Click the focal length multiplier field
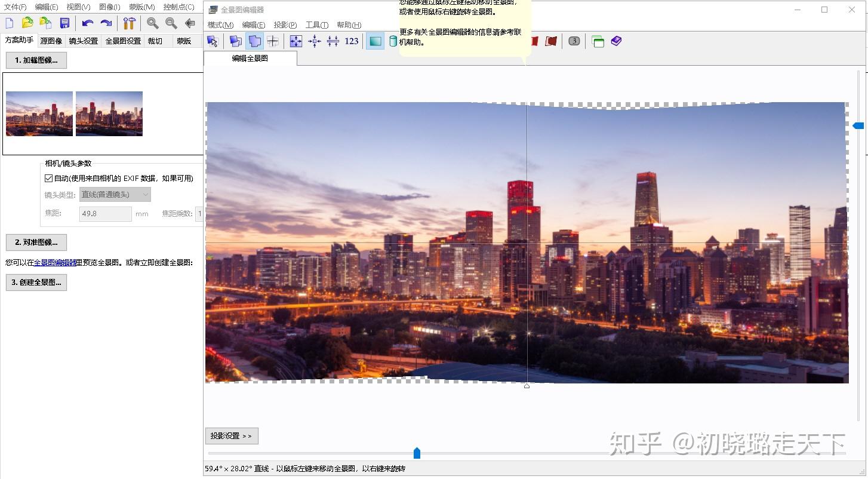Screen dimensions: 868x479 coord(199,214)
